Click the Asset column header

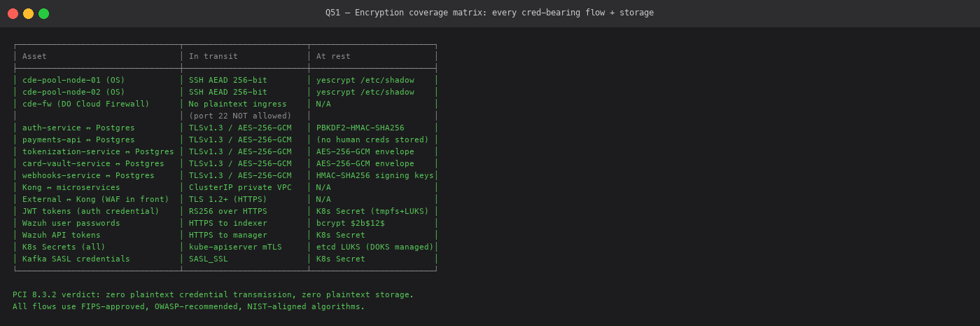pos(34,56)
